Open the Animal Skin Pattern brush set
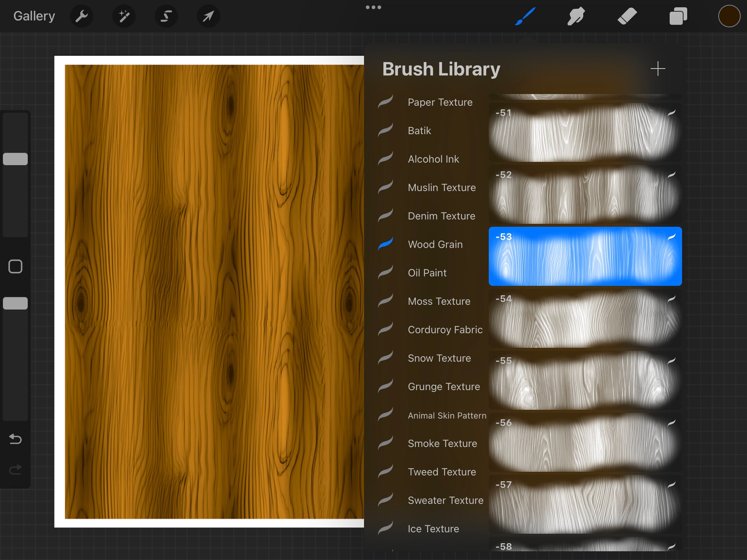 [x=447, y=415]
